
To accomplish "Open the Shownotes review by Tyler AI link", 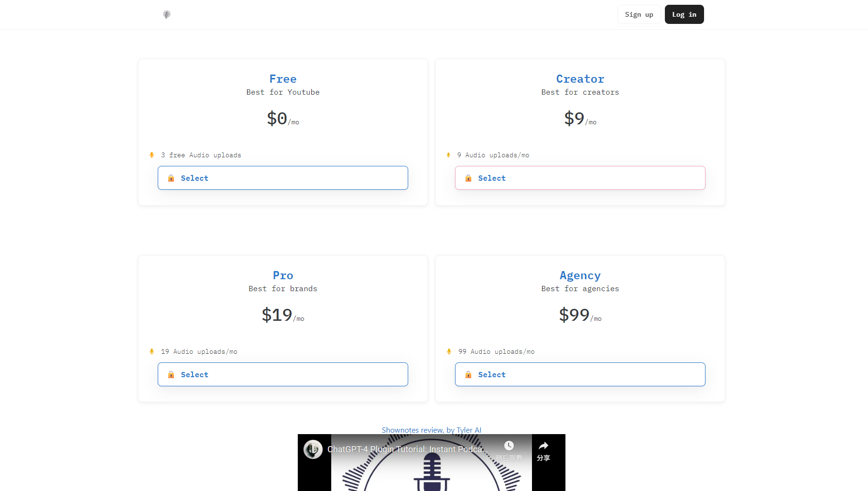I will tap(431, 430).
